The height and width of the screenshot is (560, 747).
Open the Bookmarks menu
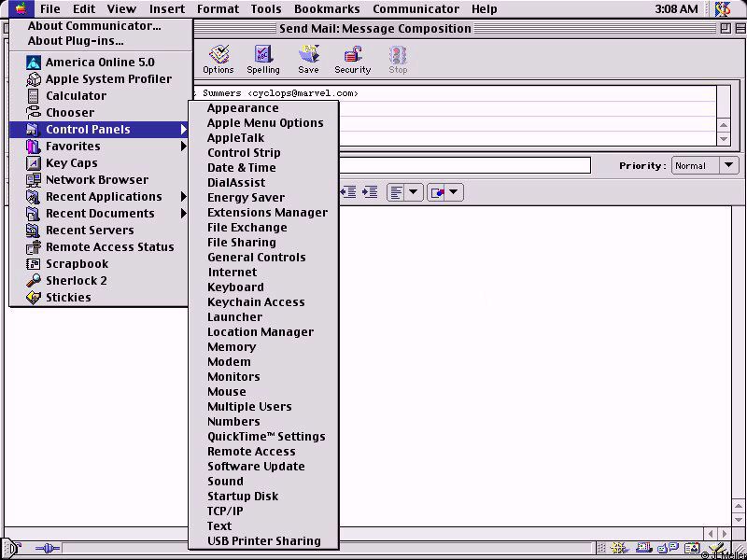tap(327, 9)
